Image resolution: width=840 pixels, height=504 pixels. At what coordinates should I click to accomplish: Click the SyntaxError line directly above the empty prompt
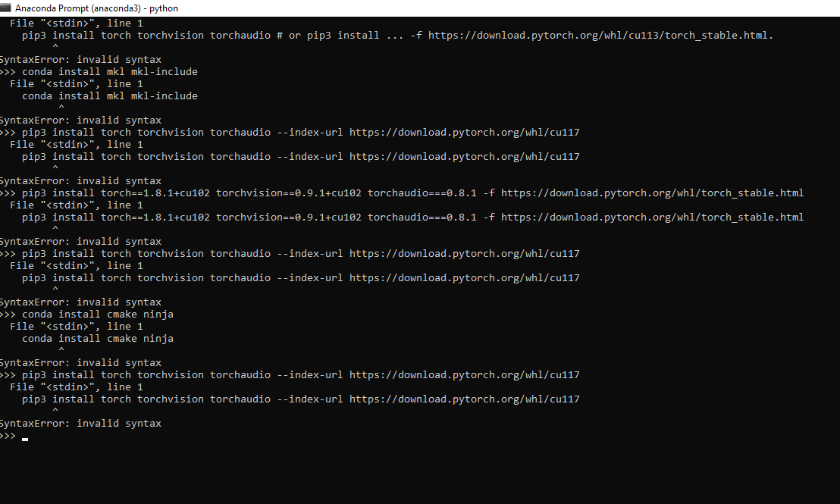(x=80, y=424)
